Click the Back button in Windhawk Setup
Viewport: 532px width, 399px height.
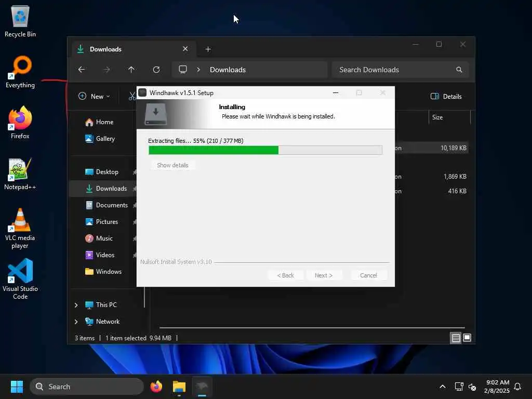point(285,275)
